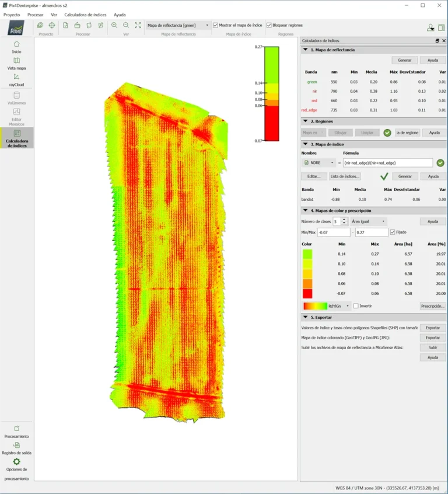Click the Pix4D logo icon
Image resolution: width=448 pixels, height=494 pixels.
[x=16, y=27]
